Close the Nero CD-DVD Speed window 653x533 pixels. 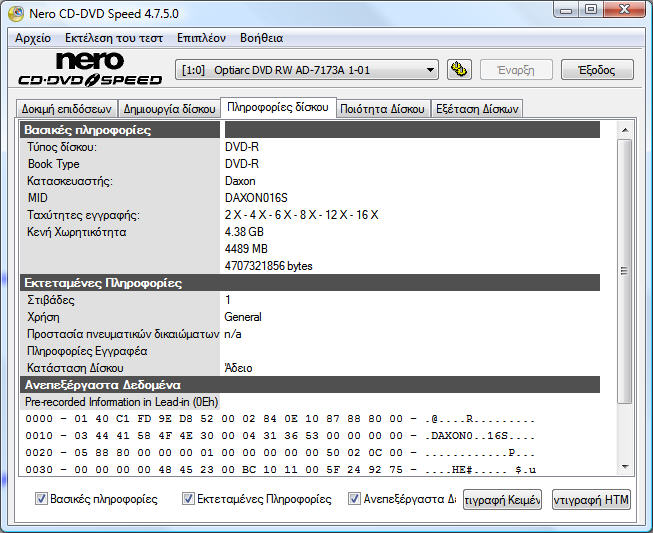(624, 10)
